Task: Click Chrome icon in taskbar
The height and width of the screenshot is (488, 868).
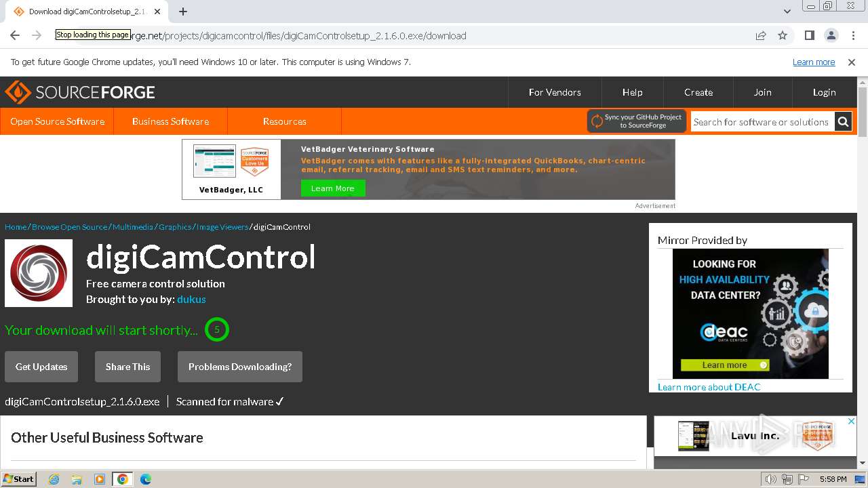Action: 122,479
